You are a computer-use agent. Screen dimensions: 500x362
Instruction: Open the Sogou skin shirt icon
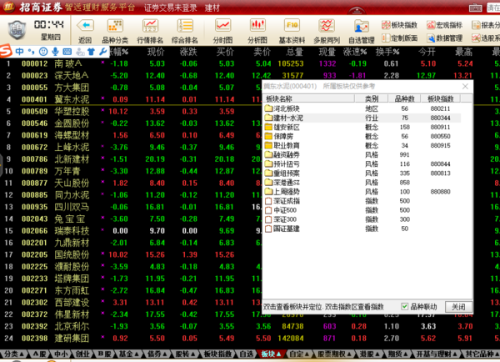(x=91, y=51)
